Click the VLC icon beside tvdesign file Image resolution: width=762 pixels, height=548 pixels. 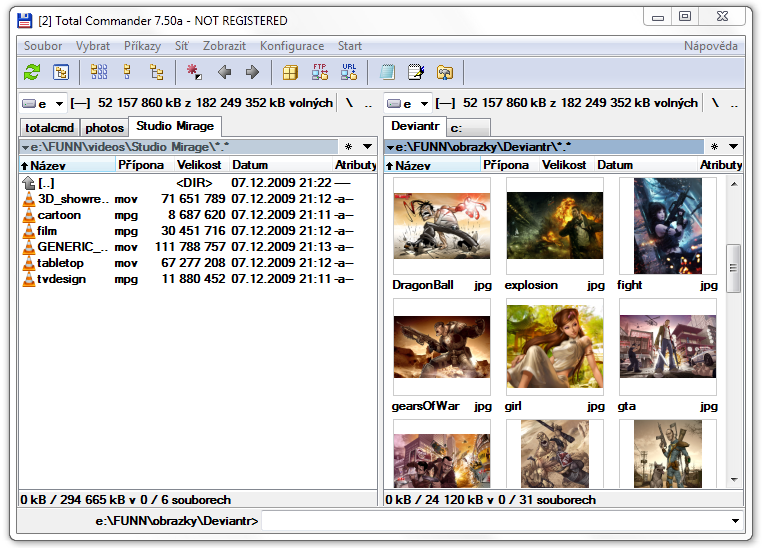(29, 279)
